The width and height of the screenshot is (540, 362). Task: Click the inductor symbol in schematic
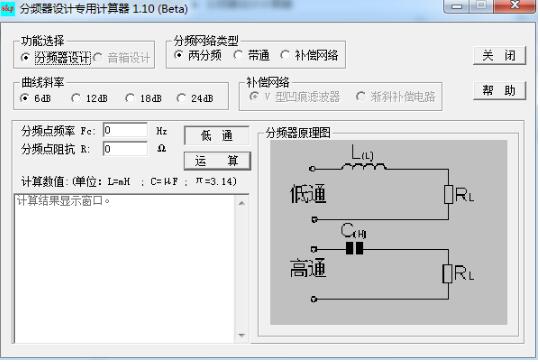tap(363, 167)
